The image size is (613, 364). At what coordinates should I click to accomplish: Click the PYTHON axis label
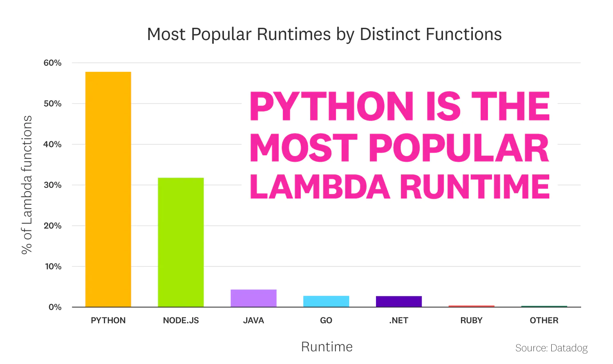click(108, 320)
